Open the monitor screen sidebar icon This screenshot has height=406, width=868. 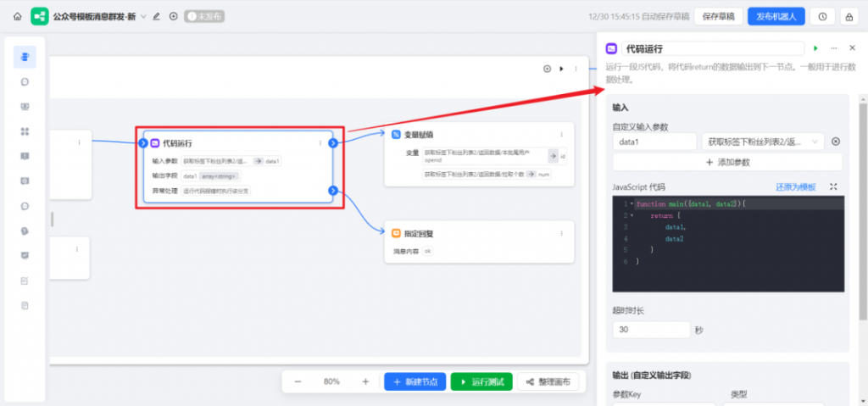(x=25, y=106)
